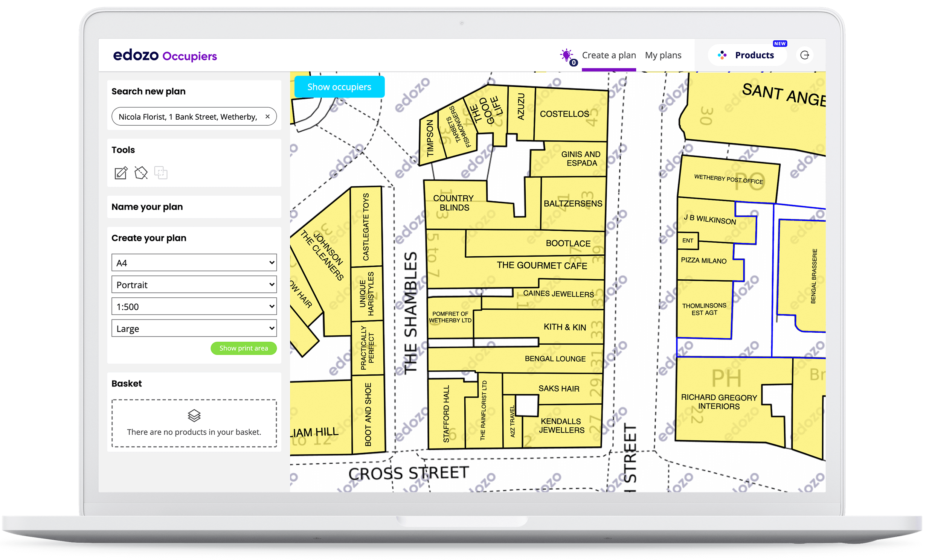Select the WETHERBY POST OFFICE unit

(728, 179)
